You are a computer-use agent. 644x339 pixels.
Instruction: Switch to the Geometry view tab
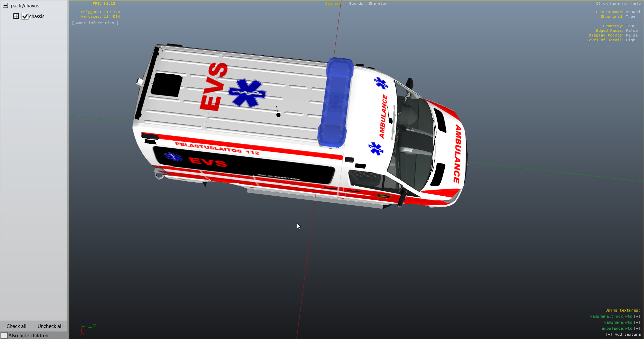click(334, 3)
